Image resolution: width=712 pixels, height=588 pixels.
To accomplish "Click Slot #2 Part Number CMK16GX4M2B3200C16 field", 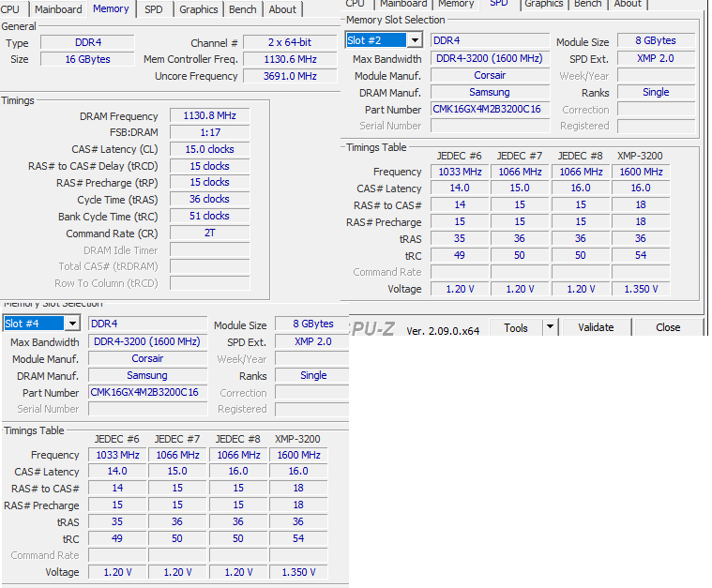I will tap(490, 109).
